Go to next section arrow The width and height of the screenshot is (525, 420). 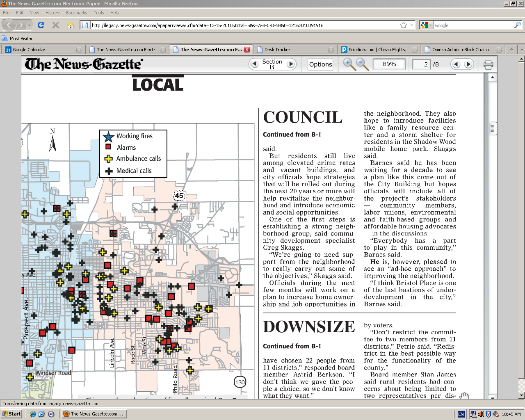tap(291, 64)
